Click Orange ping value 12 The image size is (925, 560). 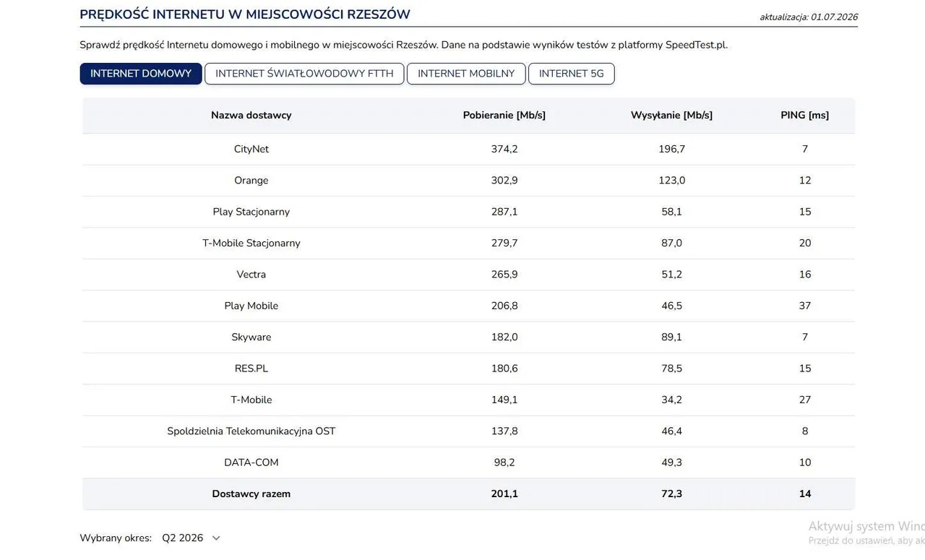tap(805, 181)
